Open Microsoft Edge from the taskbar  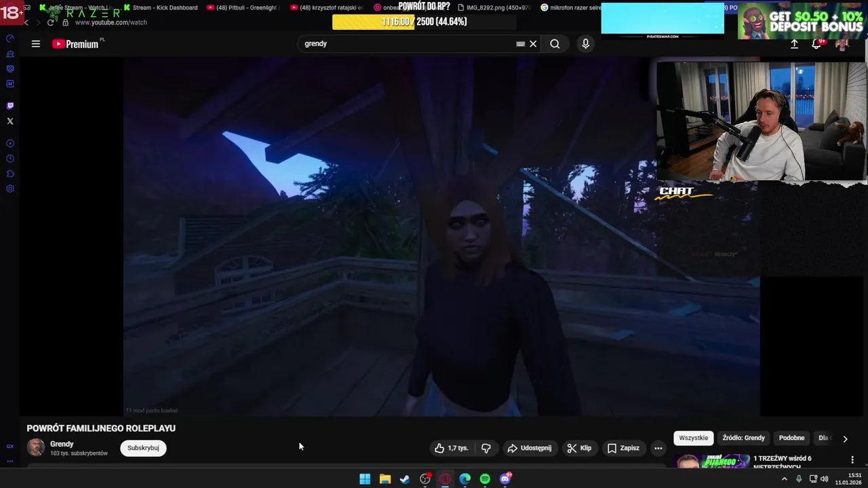click(x=465, y=479)
